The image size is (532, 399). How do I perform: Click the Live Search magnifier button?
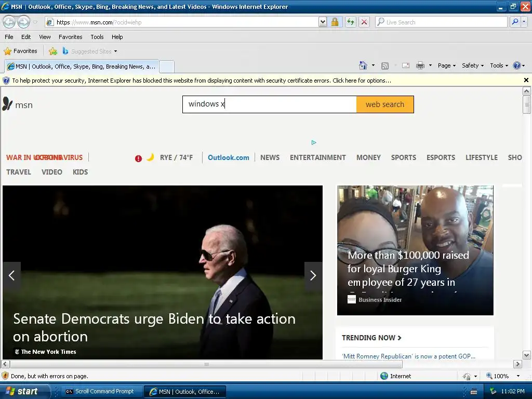515,22
